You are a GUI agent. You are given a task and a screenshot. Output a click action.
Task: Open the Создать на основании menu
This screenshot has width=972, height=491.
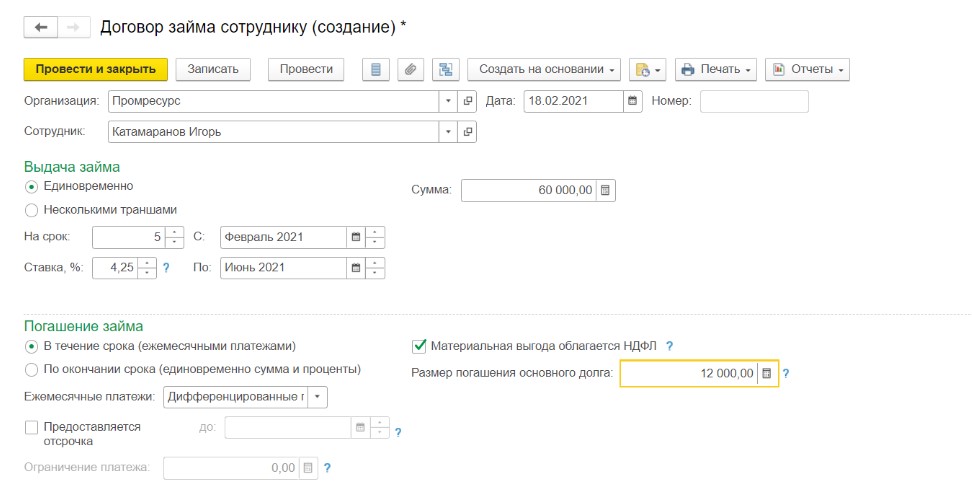coord(543,69)
